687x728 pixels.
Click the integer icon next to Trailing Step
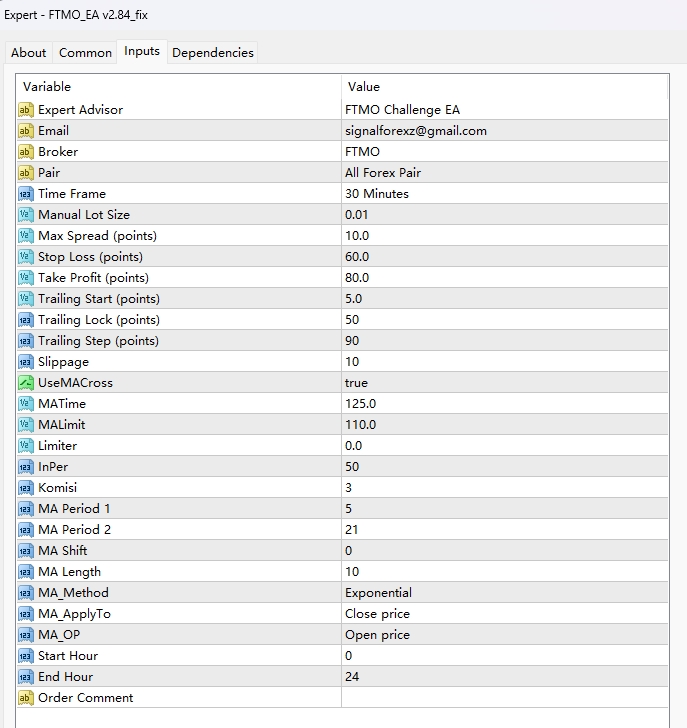26,341
